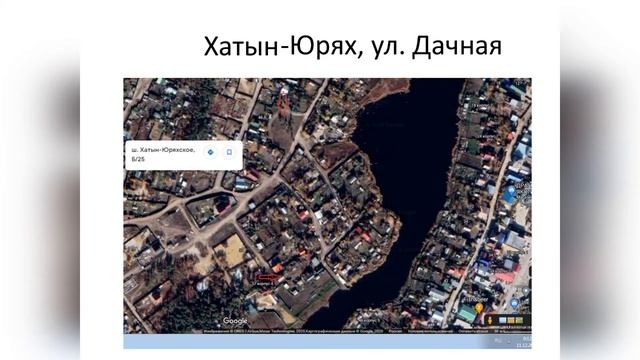The width and height of the screenshot is (640, 360).
Task: Click the taskbar clock in the bottom-right corner
Action: 524,342
